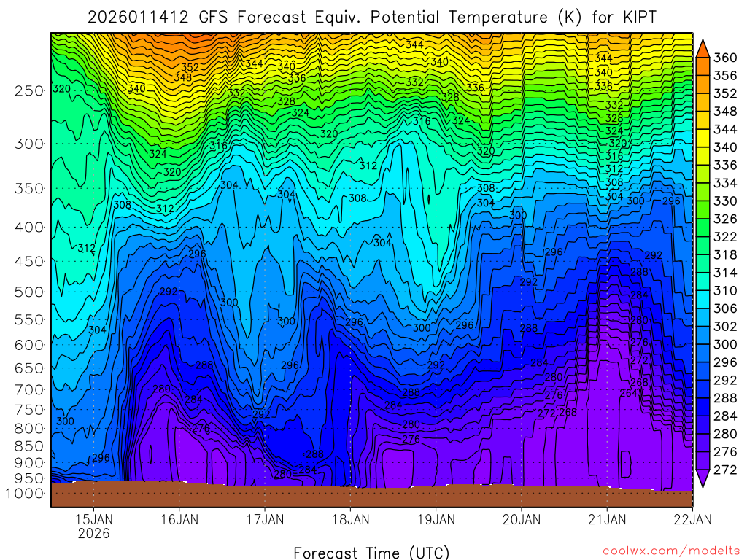Click the 280 value on the color legend
The image size is (747, 560).
pos(725,435)
